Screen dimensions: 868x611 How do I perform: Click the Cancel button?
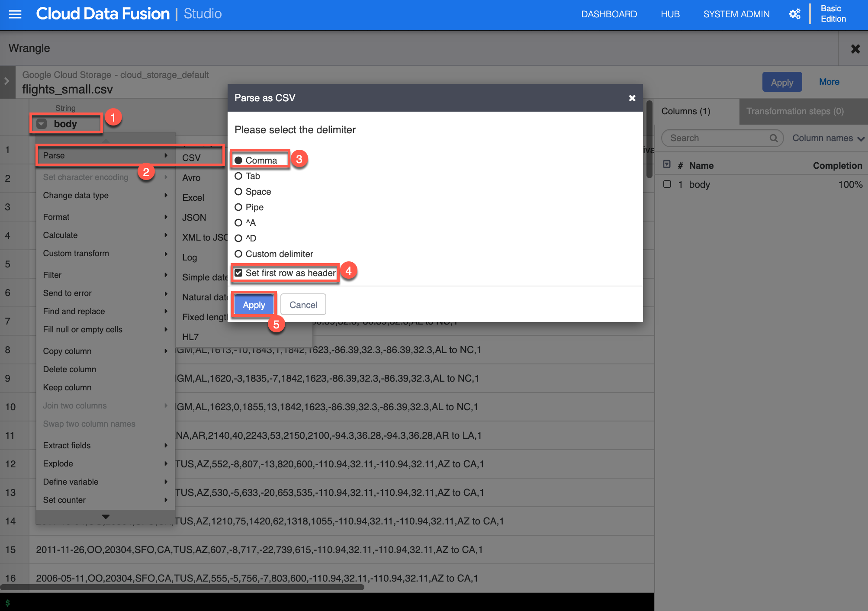coord(303,305)
